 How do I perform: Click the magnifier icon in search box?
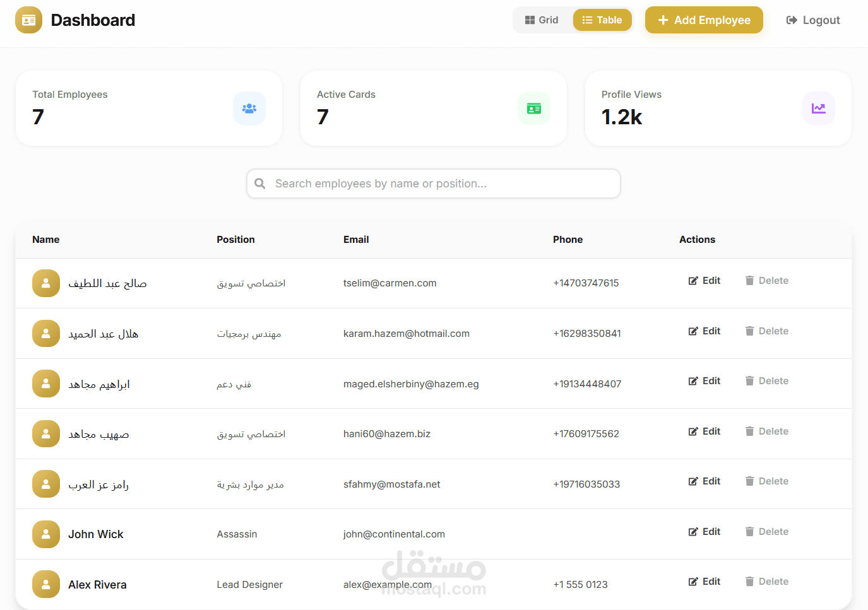tap(260, 184)
